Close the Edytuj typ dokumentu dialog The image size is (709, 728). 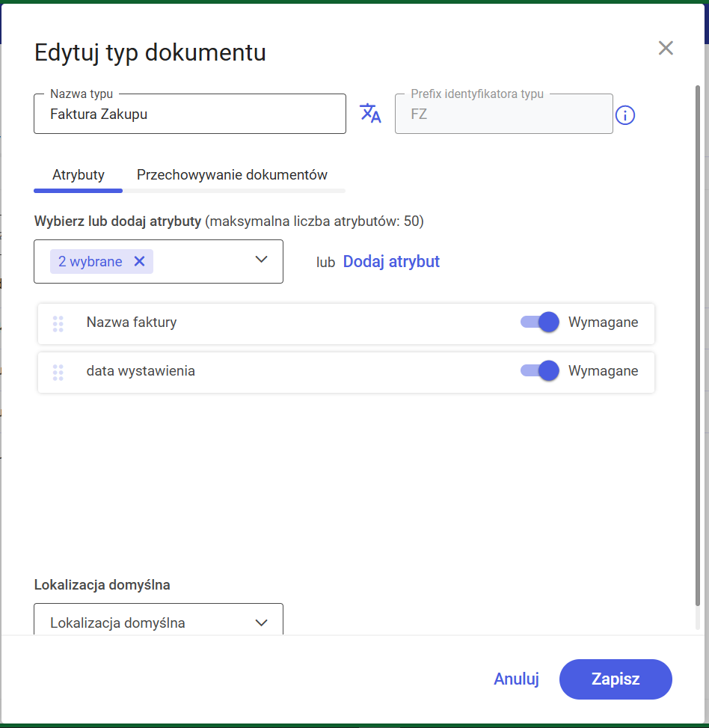point(666,48)
